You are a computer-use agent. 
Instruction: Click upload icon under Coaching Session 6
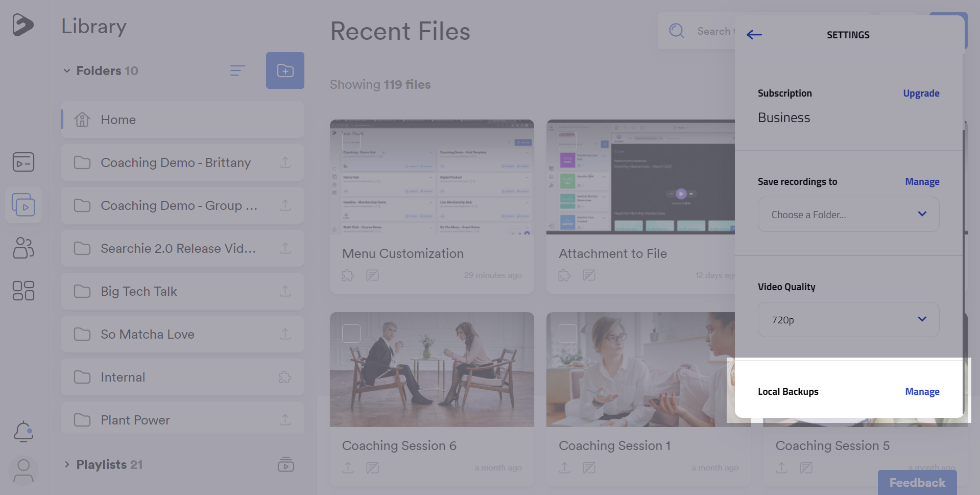click(x=348, y=467)
